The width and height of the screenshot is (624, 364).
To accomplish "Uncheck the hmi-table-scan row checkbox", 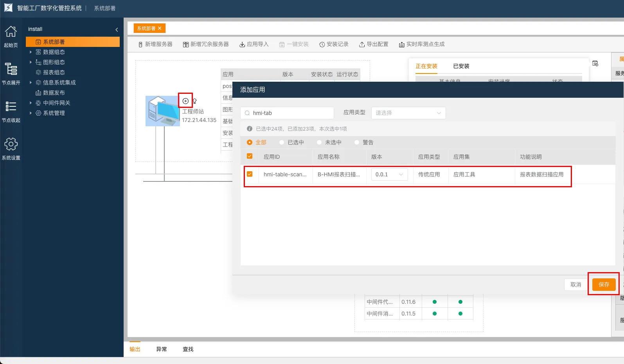I will [250, 174].
